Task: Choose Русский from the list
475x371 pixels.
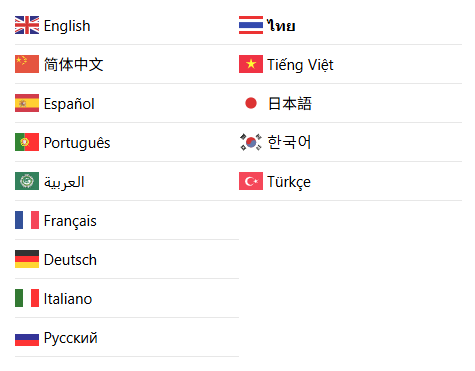Action: click(x=127, y=337)
